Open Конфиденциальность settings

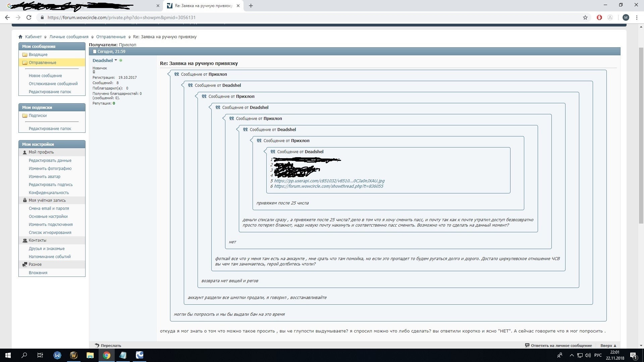(x=49, y=193)
